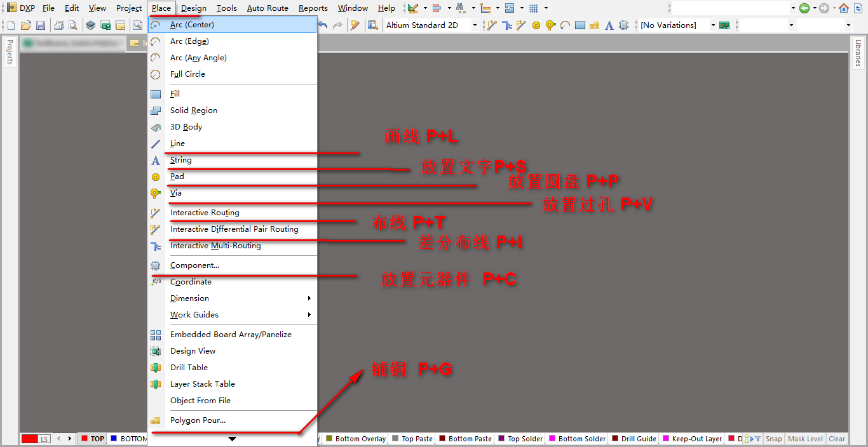Click the Clear button at bottom right
Viewport: 868px width, 447px height.
[x=837, y=439]
